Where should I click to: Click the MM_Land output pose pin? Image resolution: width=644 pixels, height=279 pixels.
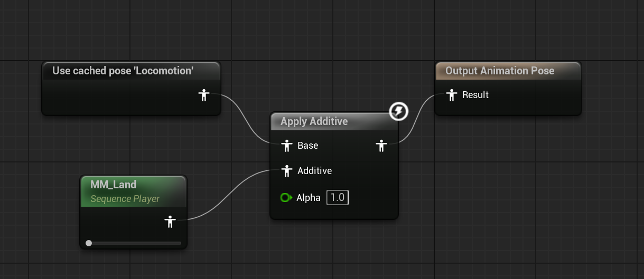(170, 222)
